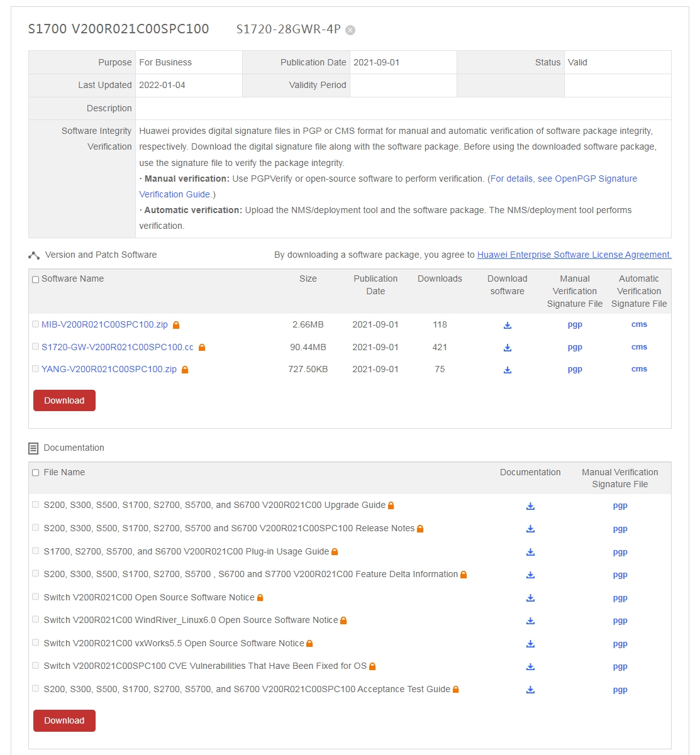Get pgp signature for YANG-V200R021C00SPC100.zip
Screen dimensions: 700x755
(575, 370)
